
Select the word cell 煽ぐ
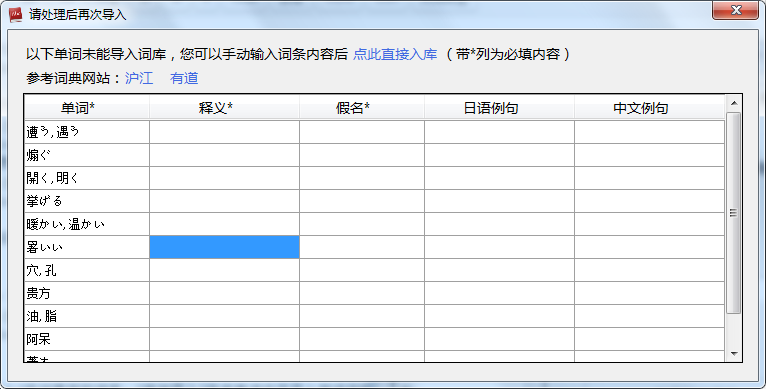(x=87, y=155)
